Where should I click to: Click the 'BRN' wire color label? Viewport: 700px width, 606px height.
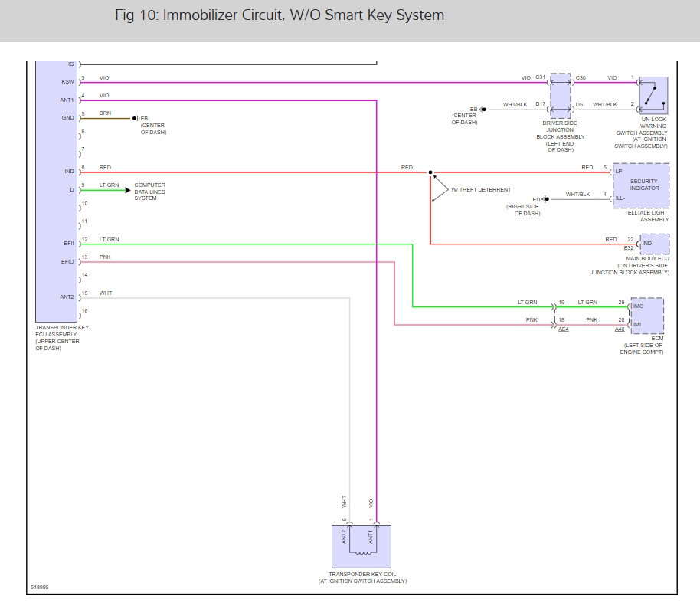(106, 113)
